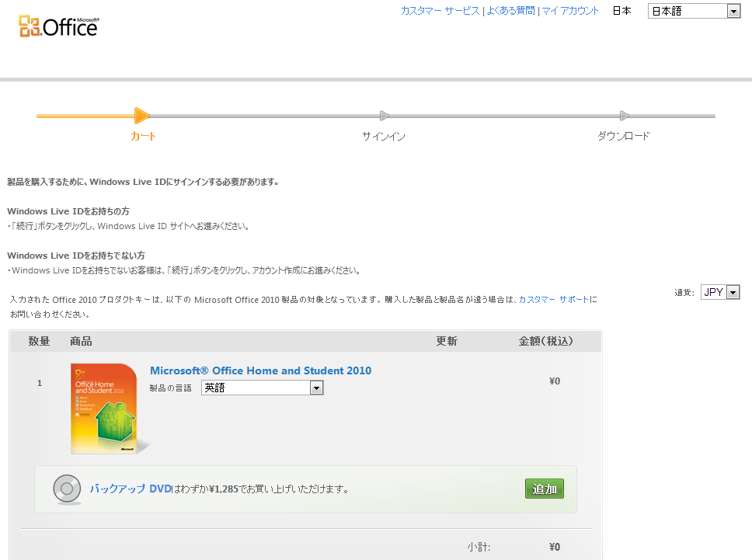Click the 日本 country label
The width and height of the screenshot is (752, 560).
point(622,11)
